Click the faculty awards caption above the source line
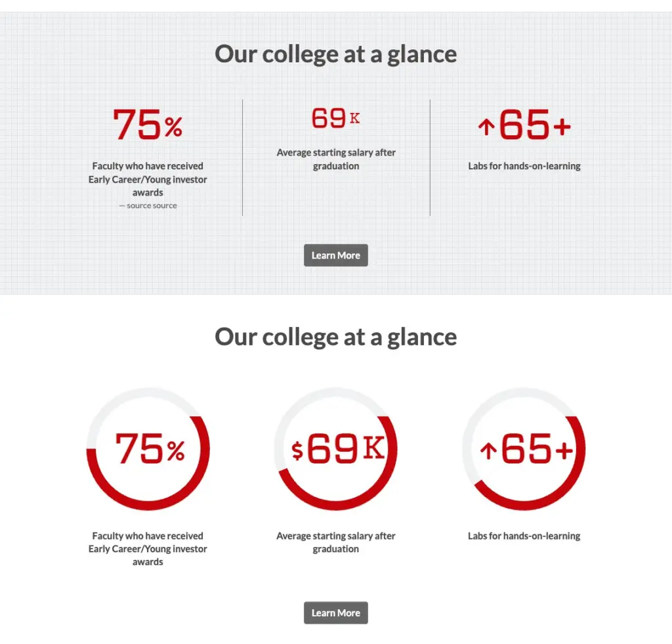The width and height of the screenshot is (672, 644). (x=148, y=179)
